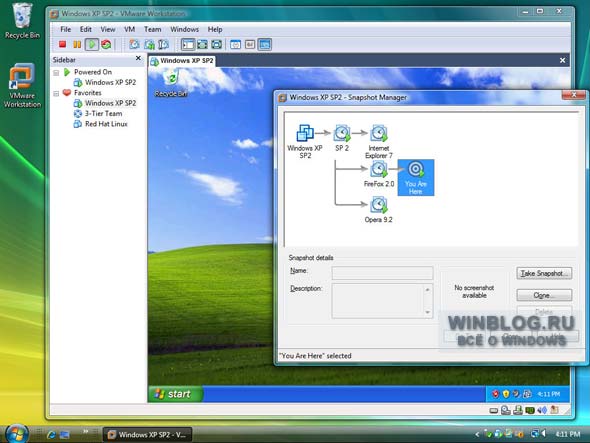Close the Sidebar panel
The image size is (590, 443).
(138, 58)
